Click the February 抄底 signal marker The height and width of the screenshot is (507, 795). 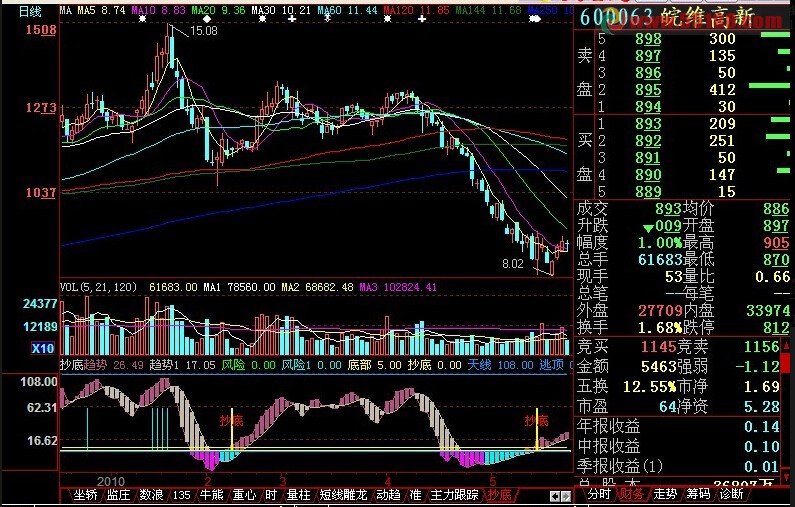click(232, 421)
